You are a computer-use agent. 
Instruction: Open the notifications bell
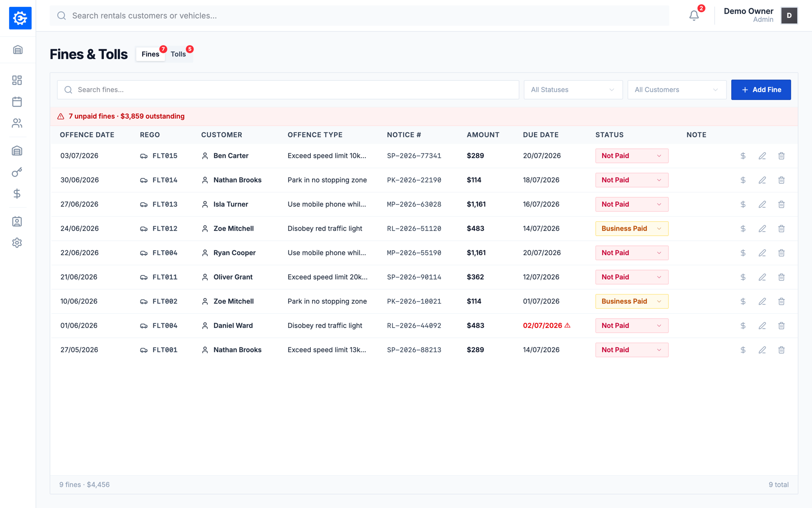click(x=694, y=15)
